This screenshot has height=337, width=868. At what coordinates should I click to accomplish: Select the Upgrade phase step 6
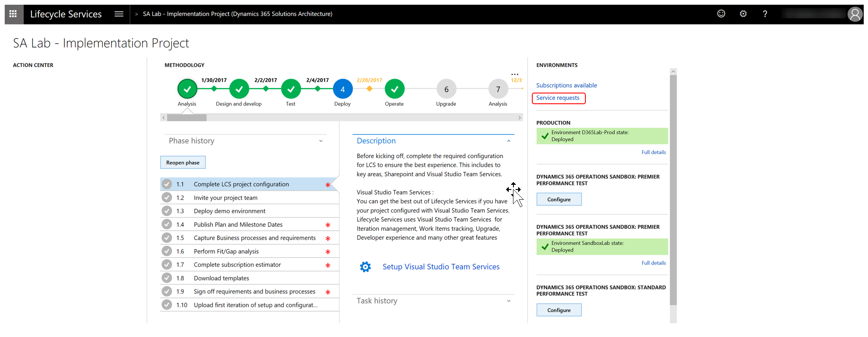pos(446,89)
